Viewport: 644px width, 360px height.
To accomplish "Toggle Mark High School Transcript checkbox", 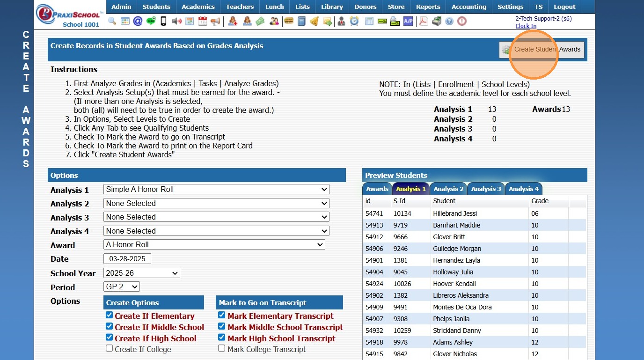I will (222, 338).
